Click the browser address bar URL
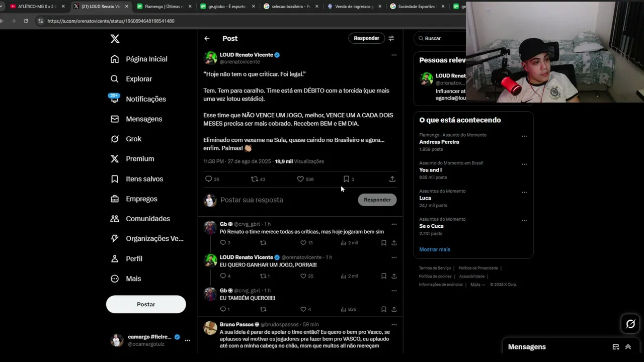 [x=111, y=21]
